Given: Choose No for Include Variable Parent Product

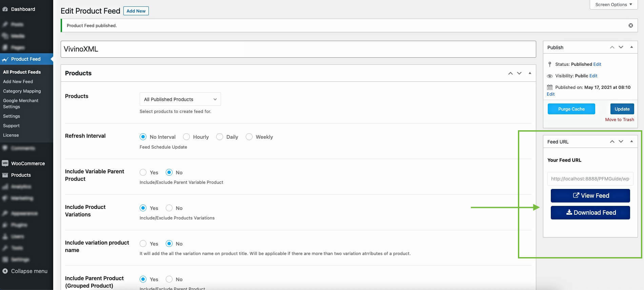Looking at the screenshot, I should [169, 172].
